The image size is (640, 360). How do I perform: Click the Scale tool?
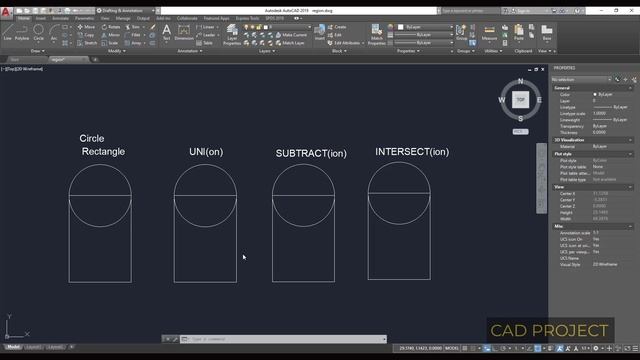(110, 43)
